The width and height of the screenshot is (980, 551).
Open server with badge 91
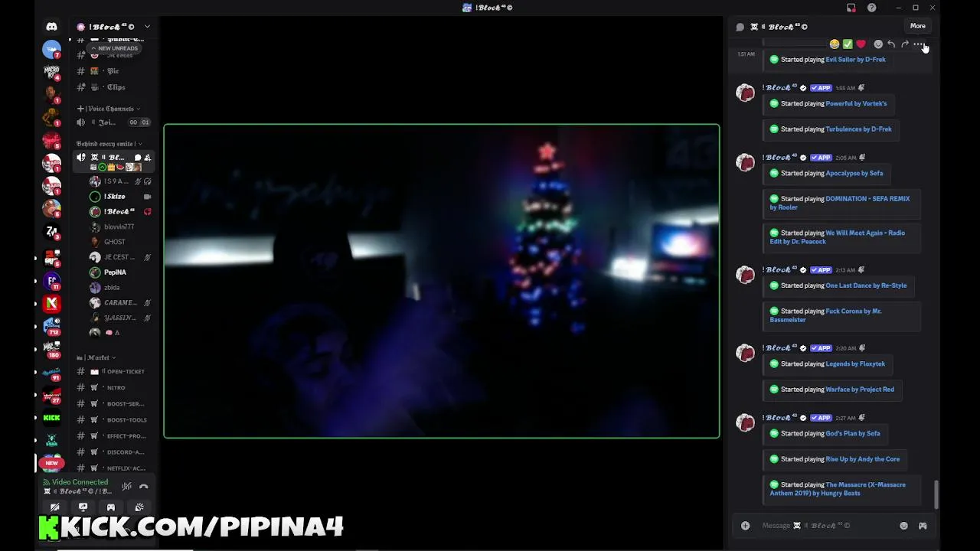[x=51, y=374]
